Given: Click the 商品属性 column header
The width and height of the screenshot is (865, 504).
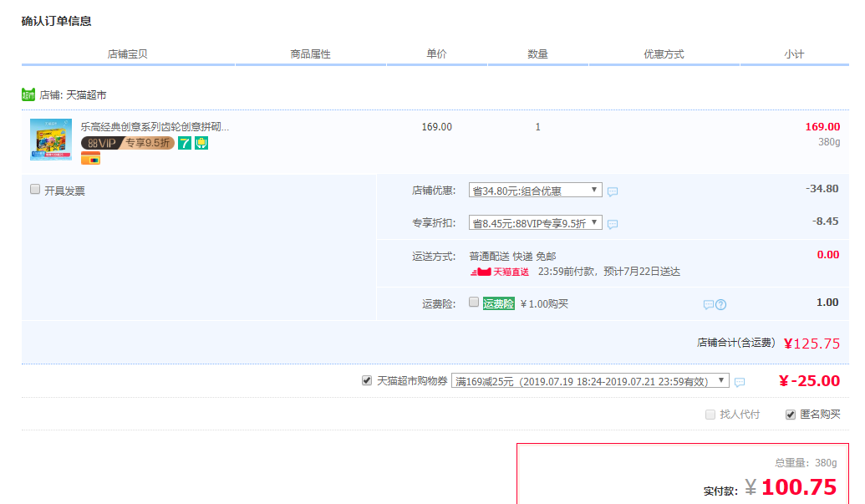Looking at the screenshot, I should click(311, 54).
